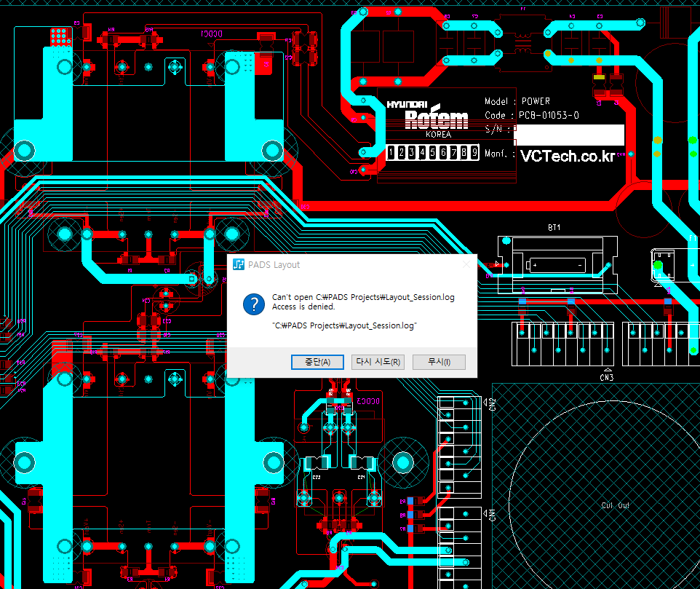Click the CN1 connector label
The height and width of the screenshot is (589, 700).
(x=493, y=515)
